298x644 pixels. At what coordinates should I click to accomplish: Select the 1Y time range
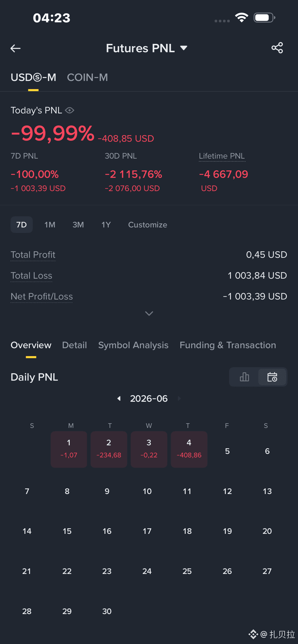(106, 225)
